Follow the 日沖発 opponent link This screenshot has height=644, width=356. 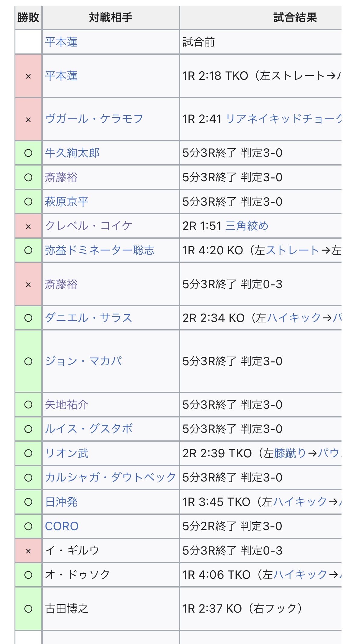(x=61, y=502)
